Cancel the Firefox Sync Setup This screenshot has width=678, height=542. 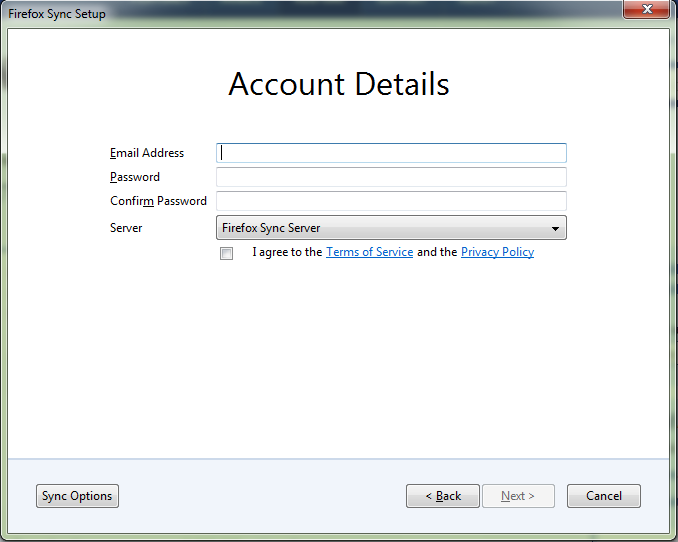[604, 496]
